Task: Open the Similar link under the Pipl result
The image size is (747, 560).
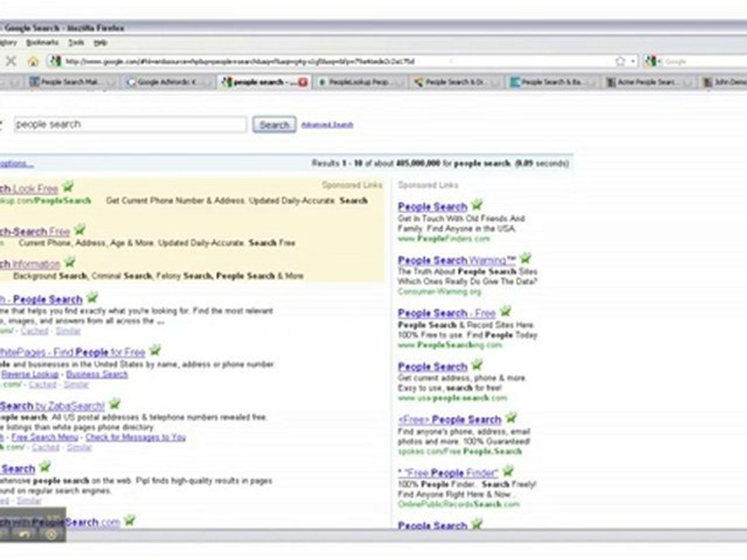Action: click(29, 500)
